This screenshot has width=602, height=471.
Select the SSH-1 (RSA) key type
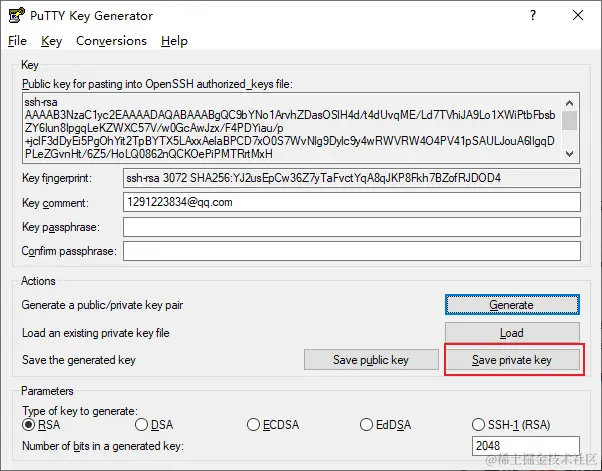[x=480, y=425]
